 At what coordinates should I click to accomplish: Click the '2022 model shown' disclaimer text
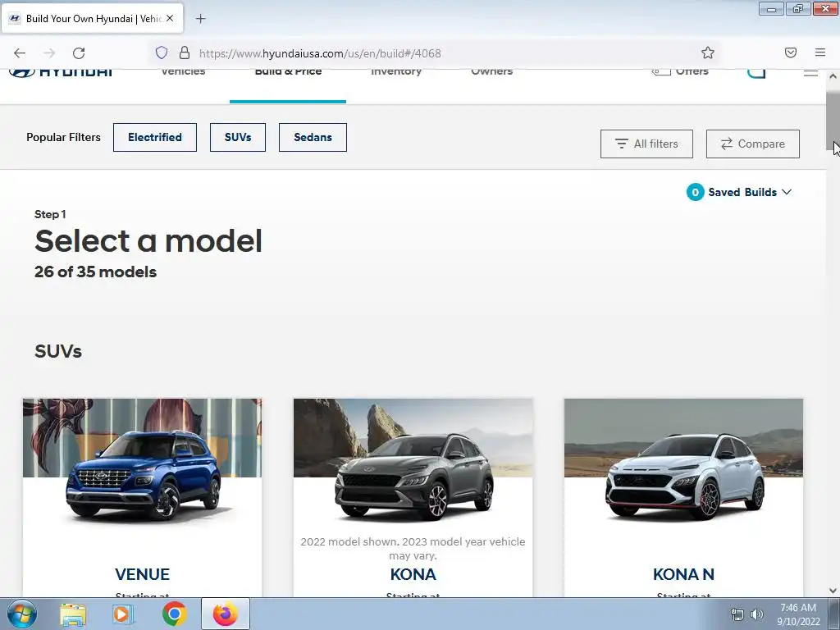413,549
